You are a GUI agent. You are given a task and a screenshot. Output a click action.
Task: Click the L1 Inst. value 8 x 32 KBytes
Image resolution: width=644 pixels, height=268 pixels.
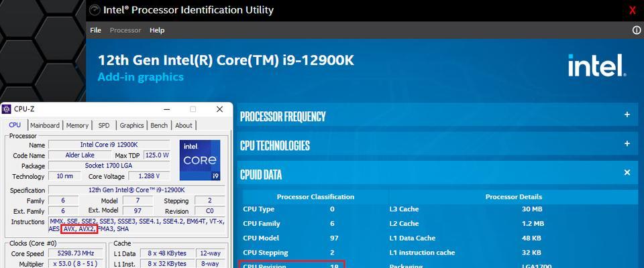point(167,263)
